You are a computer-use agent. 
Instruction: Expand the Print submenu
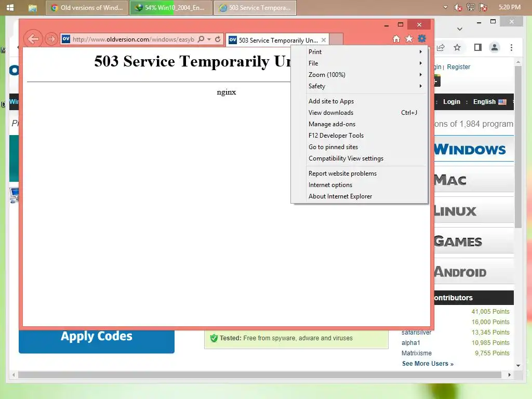360,51
